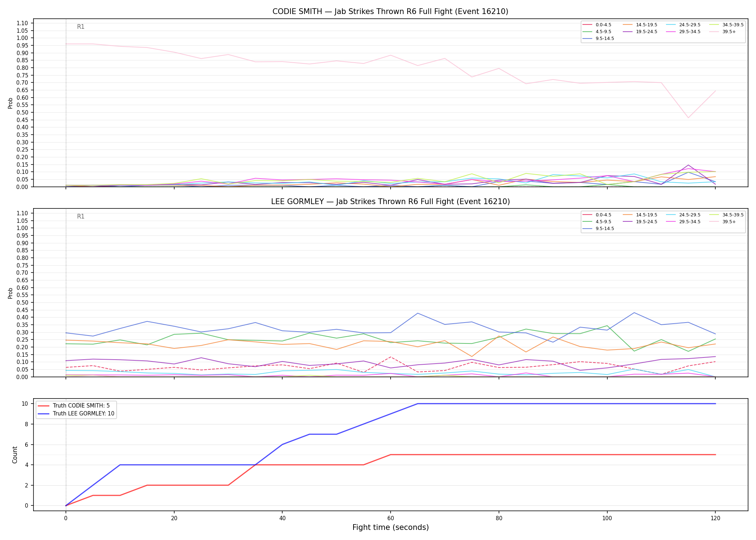
Task: Click the '1.10' y-tick in CODIE SMITH chart
Action: [22, 23]
